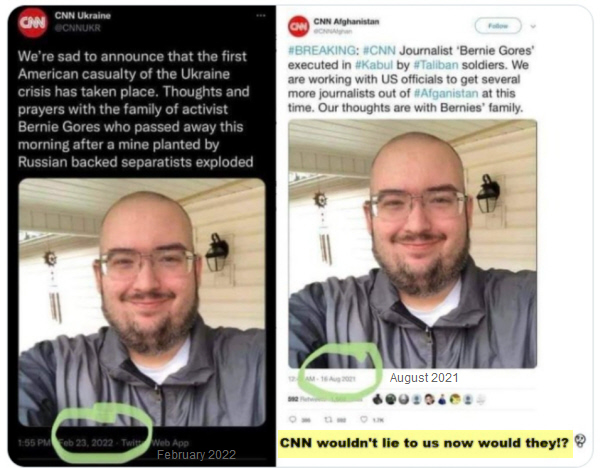The image size is (600, 468).
Task: Click the CNN Afghanistan profile logo
Action: [298, 26]
